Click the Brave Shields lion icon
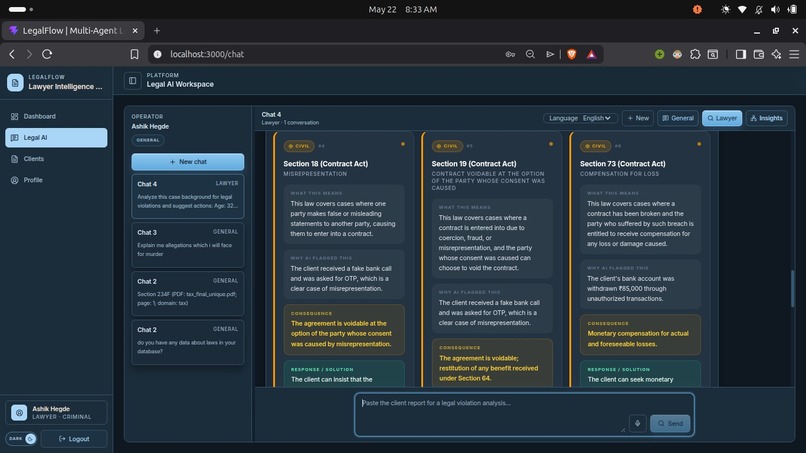The width and height of the screenshot is (806, 453). [x=572, y=54]
